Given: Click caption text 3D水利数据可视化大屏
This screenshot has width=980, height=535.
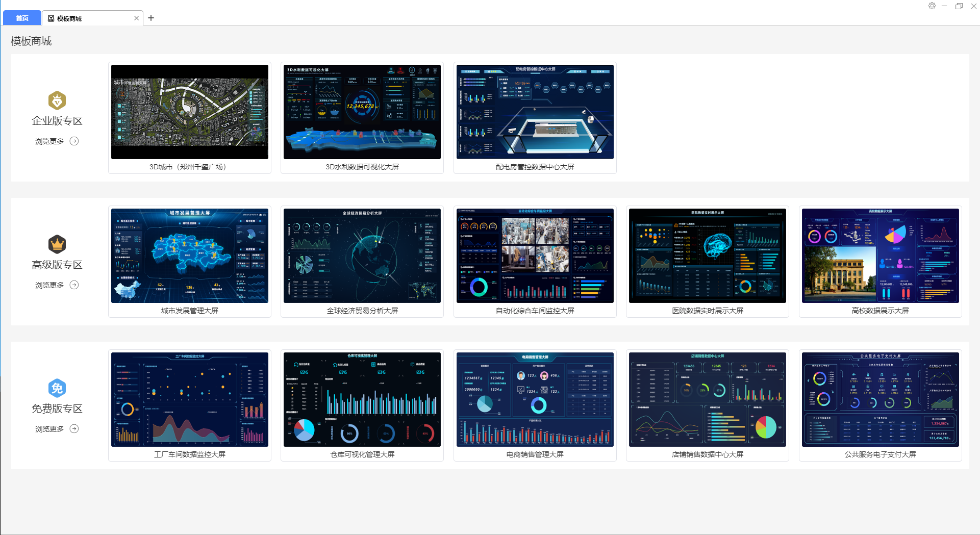Looking at the screenshot, I should tap(362, 167).
